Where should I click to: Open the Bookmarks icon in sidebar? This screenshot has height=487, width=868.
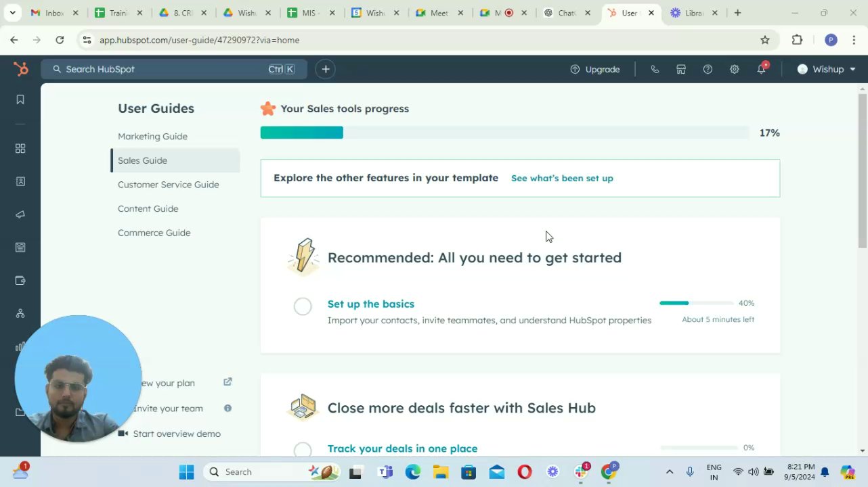(x=20, y=99)
